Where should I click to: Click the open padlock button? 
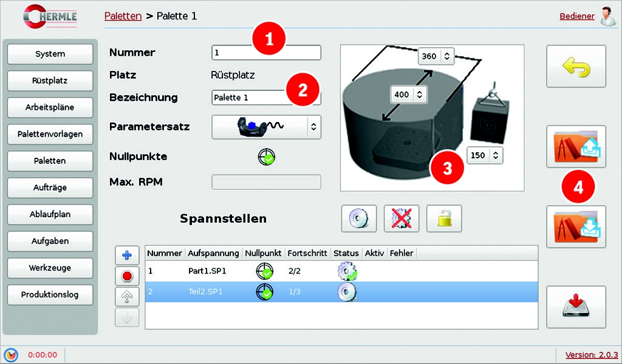[x=444, y=218]
